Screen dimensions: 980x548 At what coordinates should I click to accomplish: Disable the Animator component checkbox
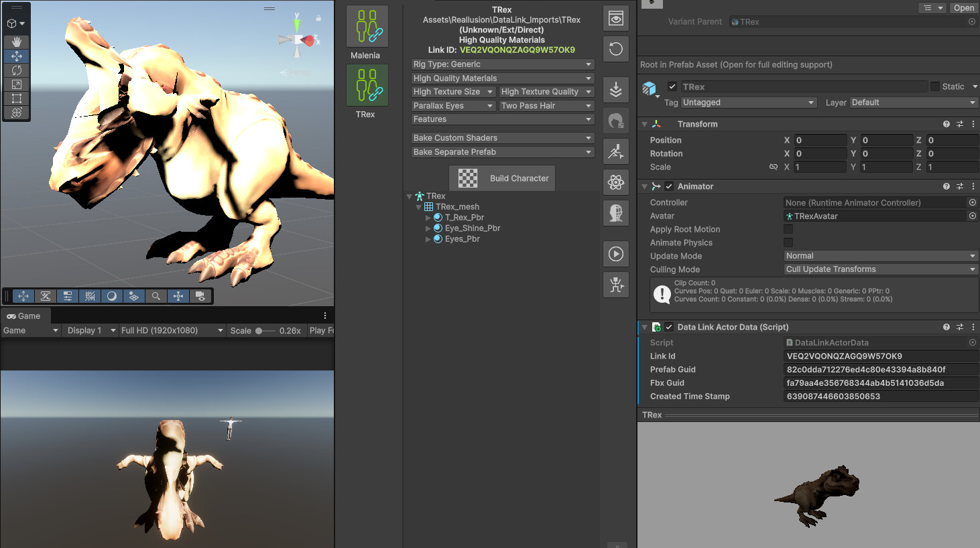pyautogui.click(x=669, y=186)
